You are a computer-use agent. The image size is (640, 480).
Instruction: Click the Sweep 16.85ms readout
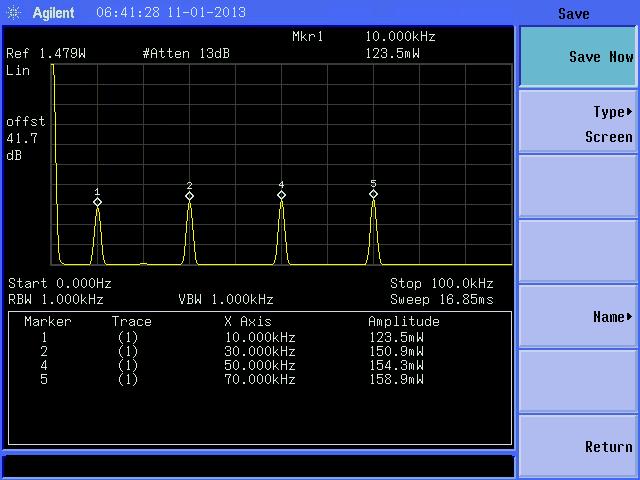point(442,300)
